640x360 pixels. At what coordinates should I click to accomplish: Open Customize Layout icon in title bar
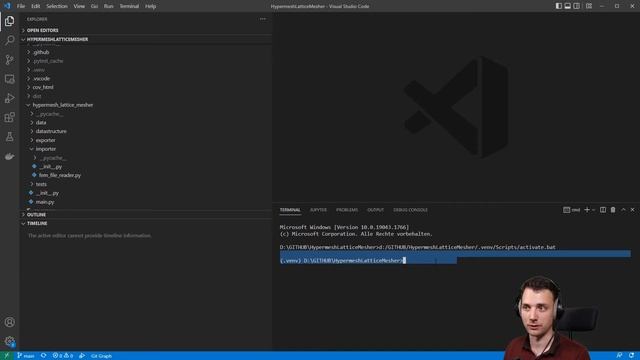point(589,6)
